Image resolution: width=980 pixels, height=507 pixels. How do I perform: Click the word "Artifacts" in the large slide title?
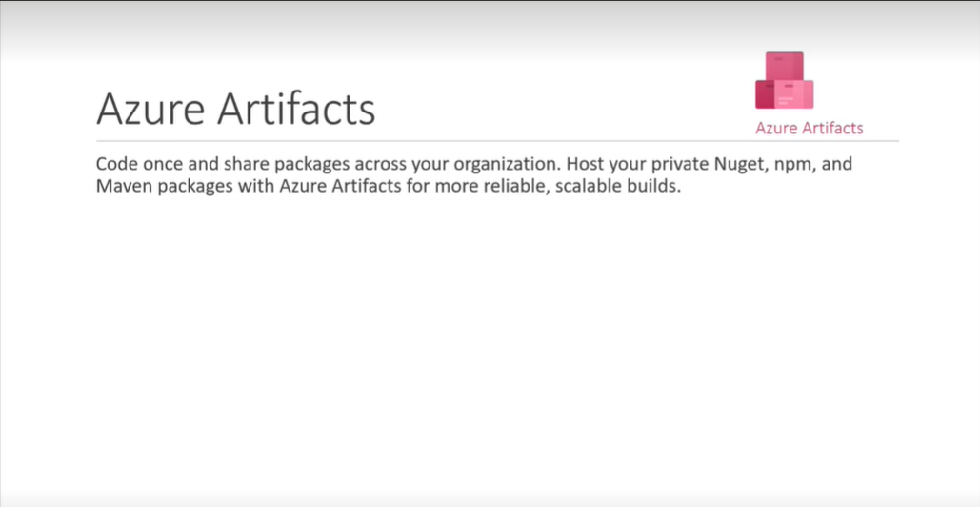pos(296,110)
